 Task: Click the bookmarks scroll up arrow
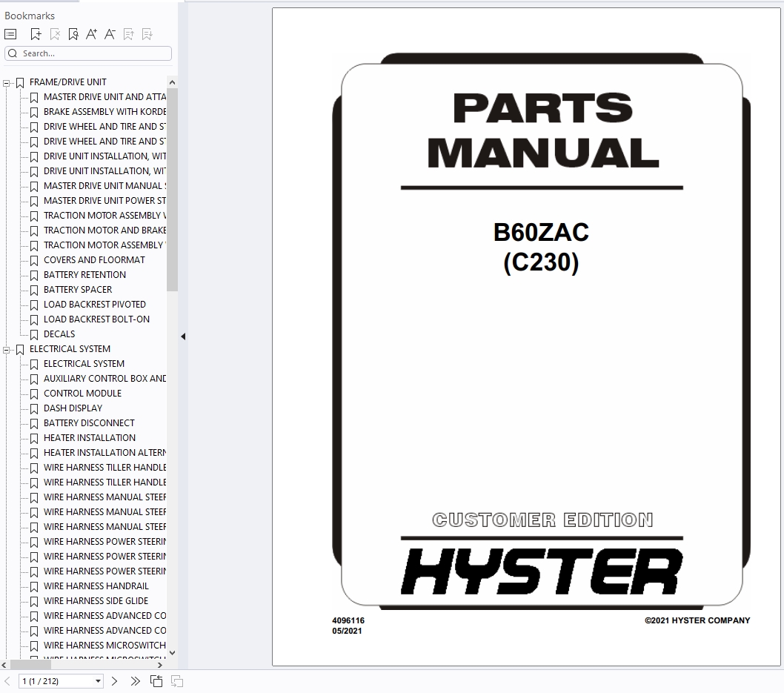pos(172,82)
